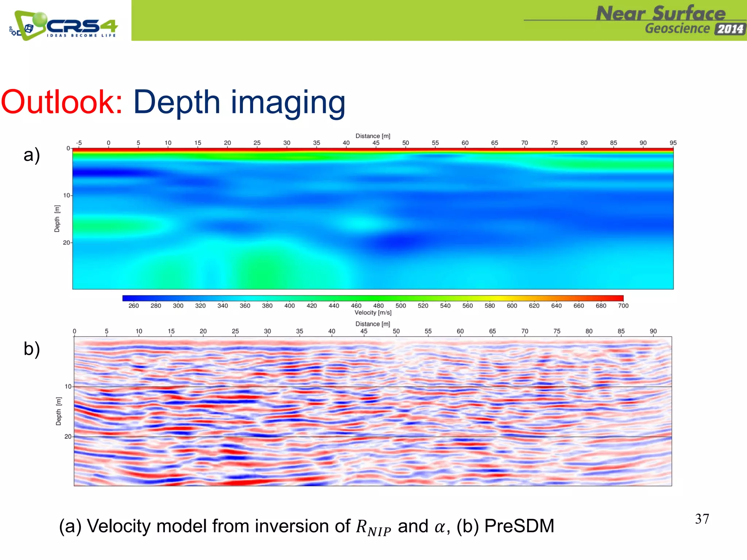The image size is (747, 560).
Task: Click the -5 distance tick on panel a
Action: click(79, 143)
